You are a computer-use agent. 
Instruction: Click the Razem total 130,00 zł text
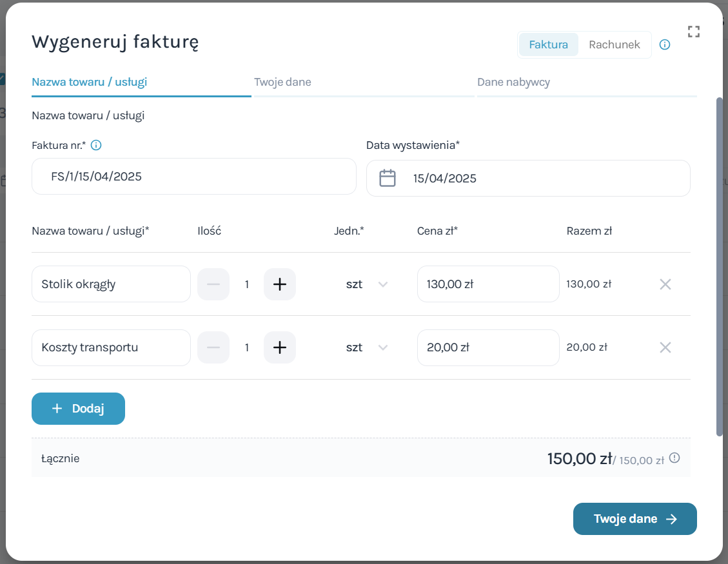point(589,284)
